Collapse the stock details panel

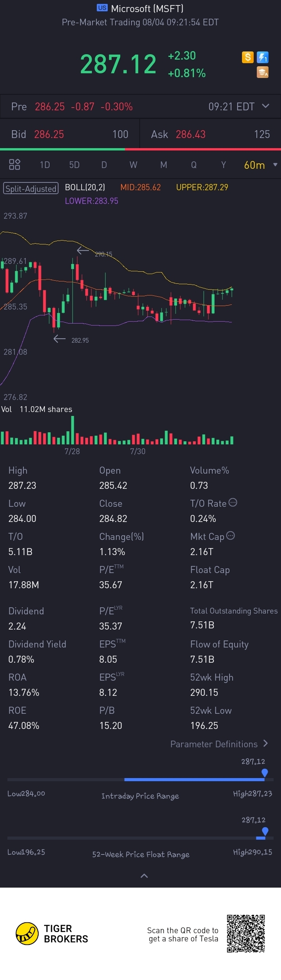tap(144, 876)
